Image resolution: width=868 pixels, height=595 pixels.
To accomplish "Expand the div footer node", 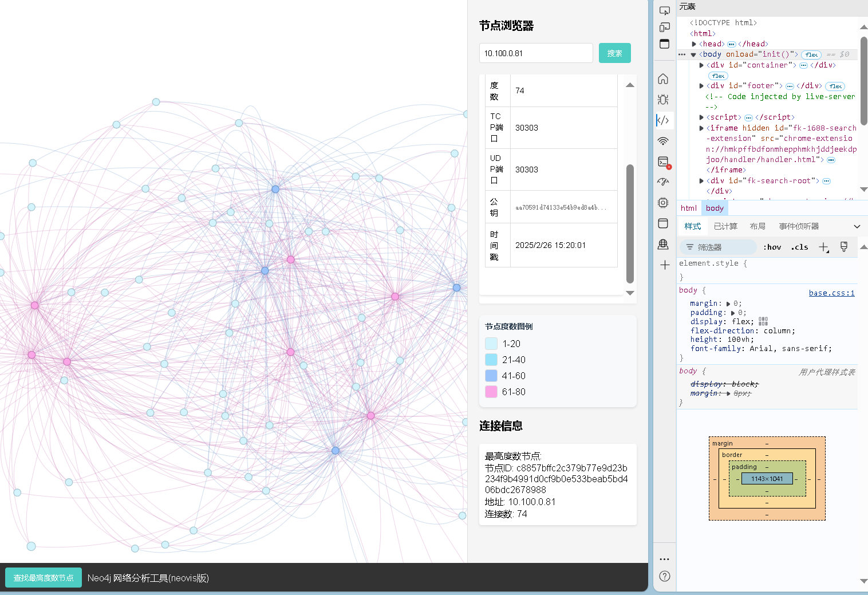I will click(701, 86).
